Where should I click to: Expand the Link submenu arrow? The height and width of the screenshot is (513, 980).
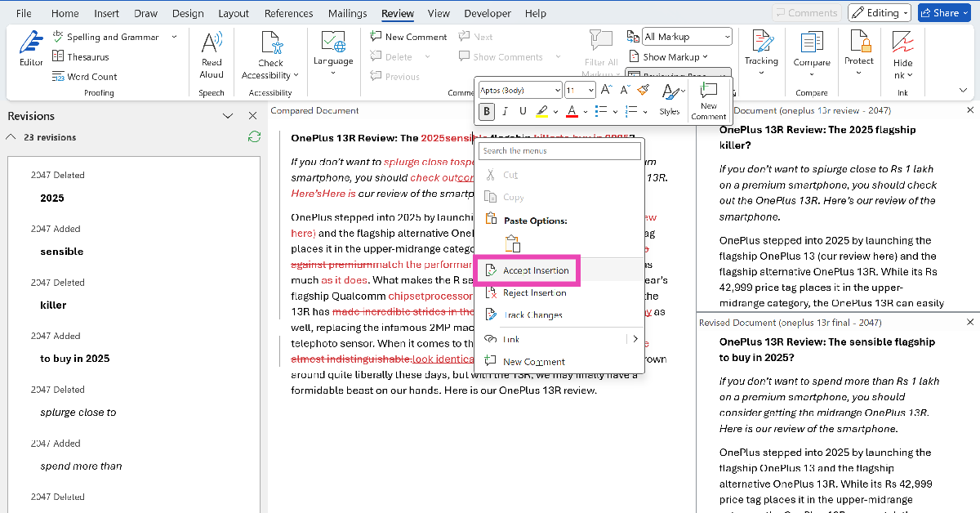click(636, 338)
